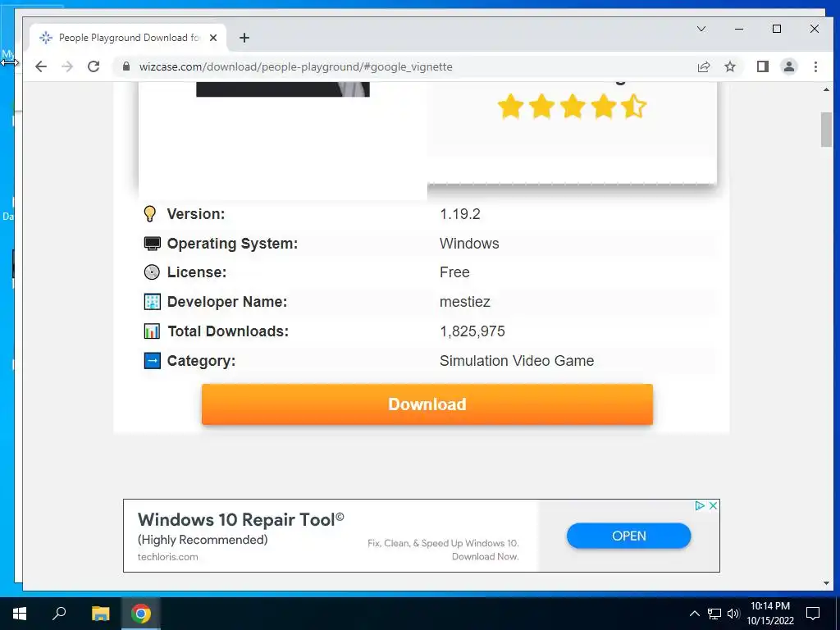Click the scrollbar up arrow

(825, 89)
